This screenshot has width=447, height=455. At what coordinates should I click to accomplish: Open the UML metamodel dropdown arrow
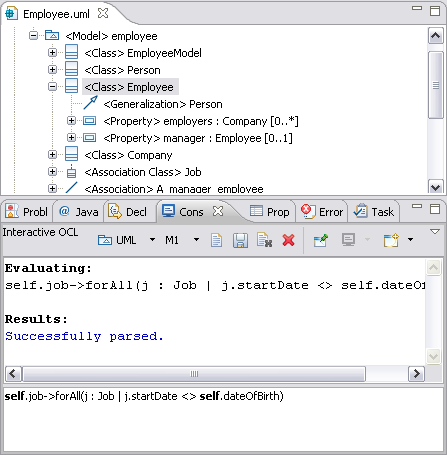[152, 239]
